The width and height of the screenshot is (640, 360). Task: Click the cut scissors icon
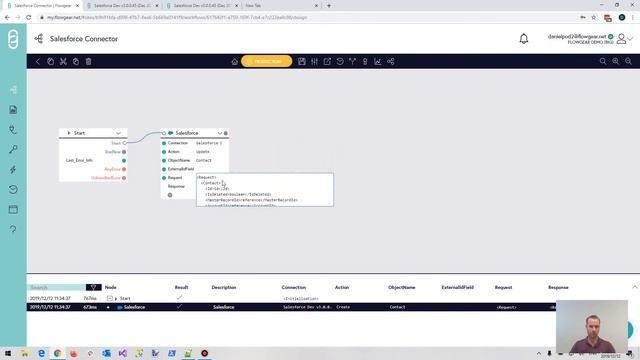coord(63,62)
